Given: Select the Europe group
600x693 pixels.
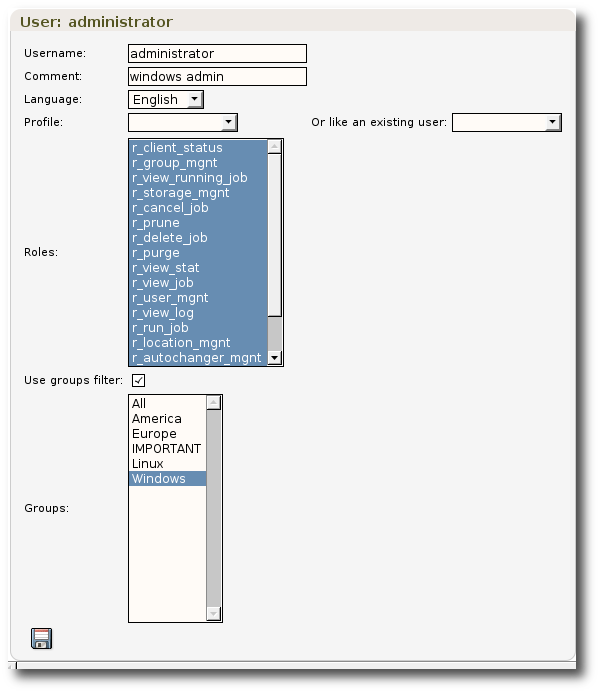Looking at the screenshot, I should (167, 434).
